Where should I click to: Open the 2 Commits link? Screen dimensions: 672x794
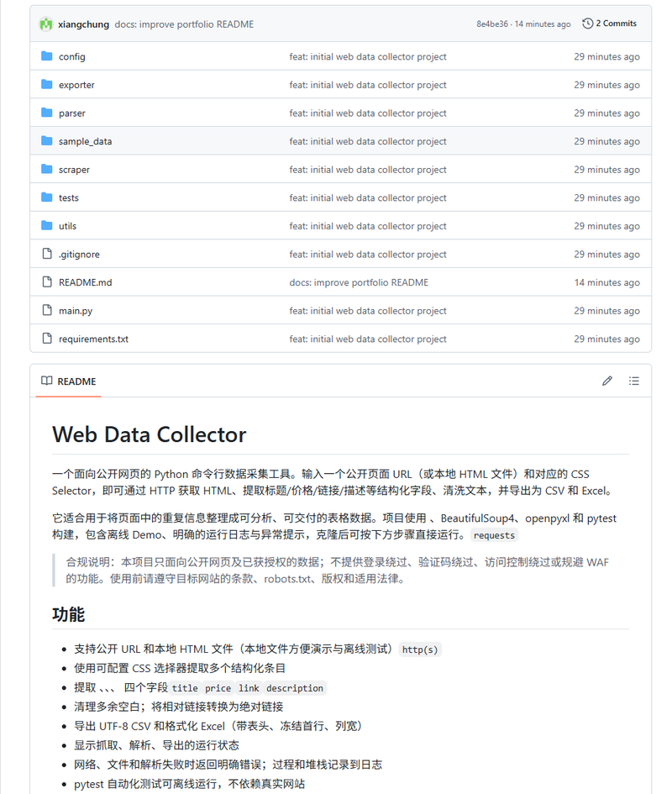coord(617,24)
